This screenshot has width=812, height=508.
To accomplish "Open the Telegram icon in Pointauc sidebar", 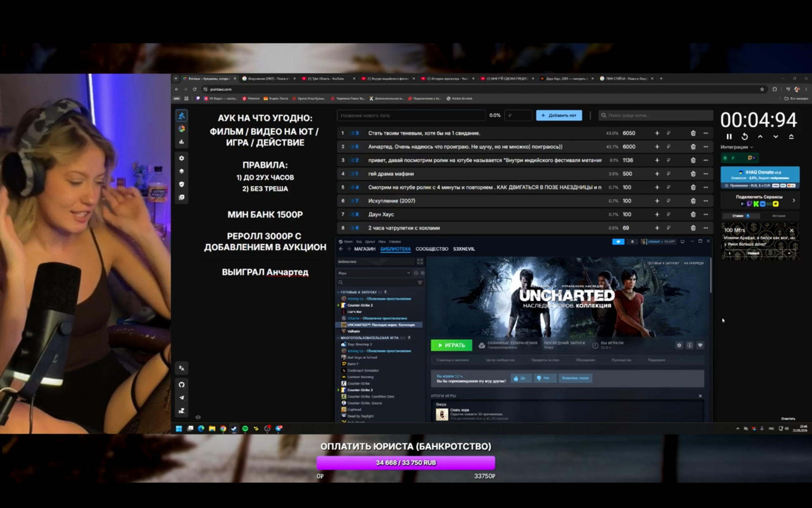I will click(181, 398).
